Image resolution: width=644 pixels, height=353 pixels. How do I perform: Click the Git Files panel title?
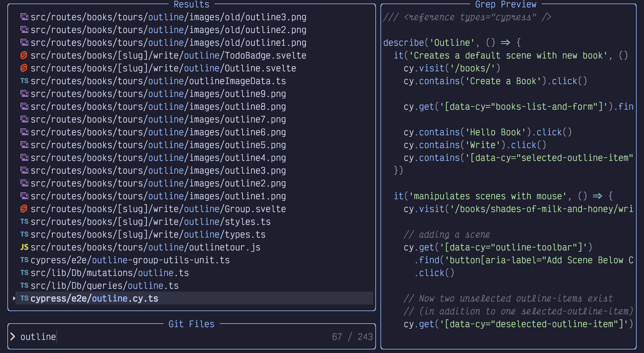tap(191, 324)
